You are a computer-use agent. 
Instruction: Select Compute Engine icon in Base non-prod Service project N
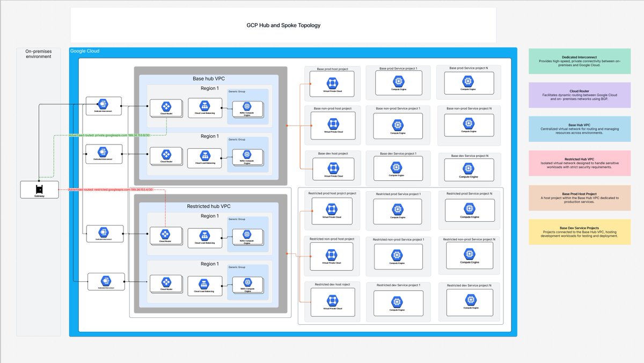[x=469, y=123]
